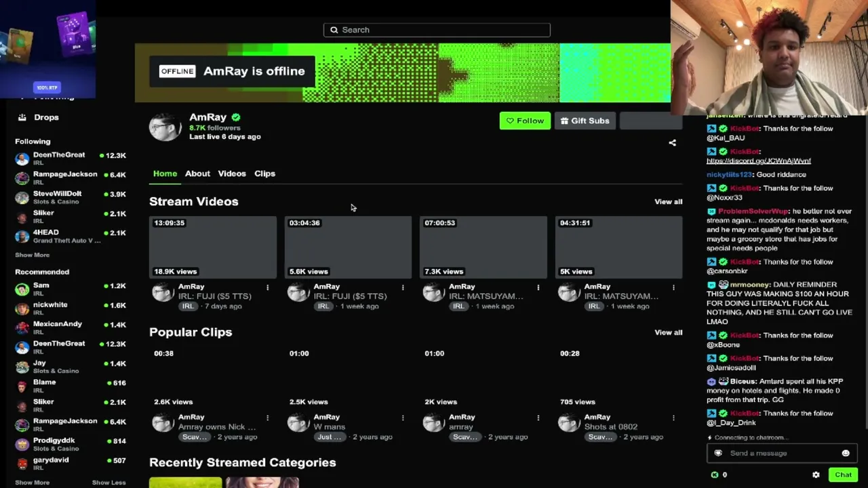Send message with the green Chat button
This screenshot has height=488, width=868.
pyautogui.click(x=843, y=475)
